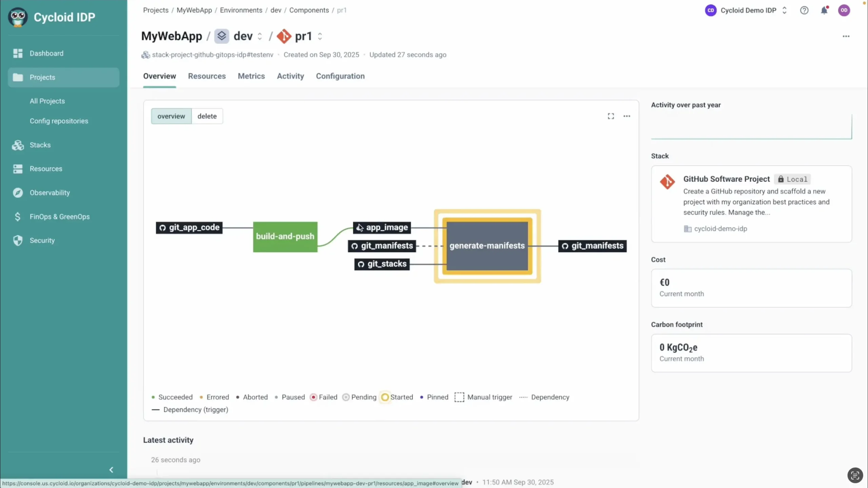868x488 pixels.
Task: Click the Observability compass icon
Action: tap(18, 193)
